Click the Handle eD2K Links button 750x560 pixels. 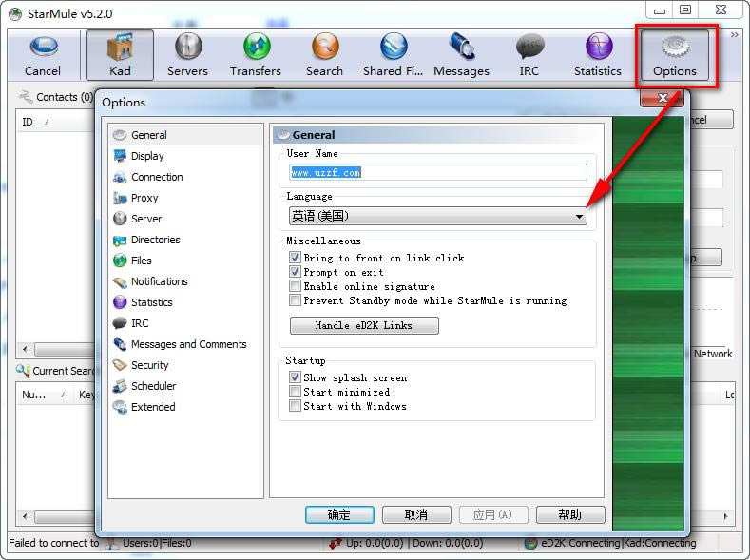tap(364, 325)
